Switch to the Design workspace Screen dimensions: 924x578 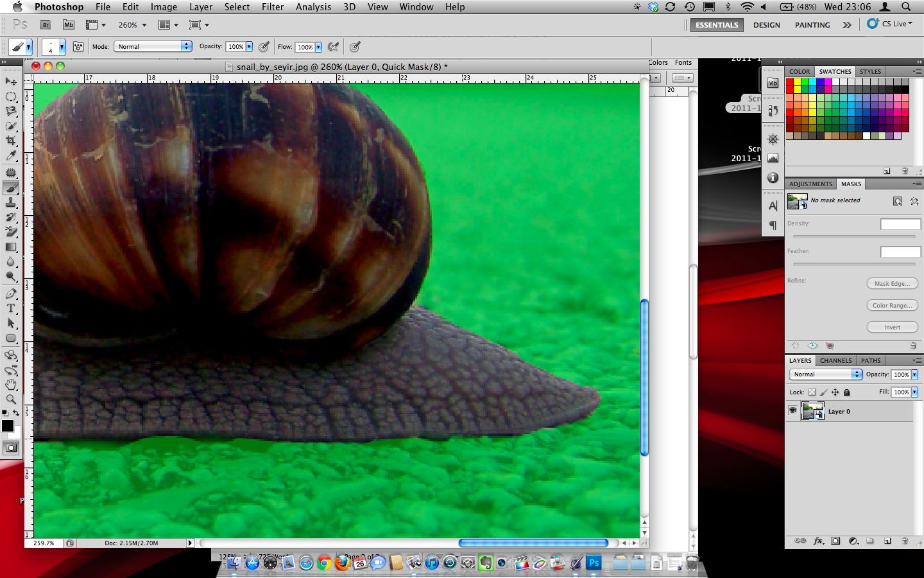[766, 25]
